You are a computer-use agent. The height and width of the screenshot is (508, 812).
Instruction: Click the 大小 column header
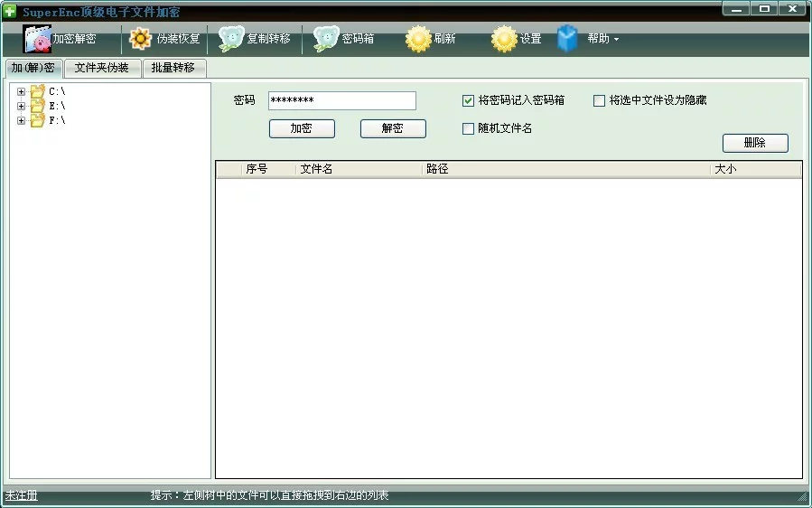tap(756, 170)
